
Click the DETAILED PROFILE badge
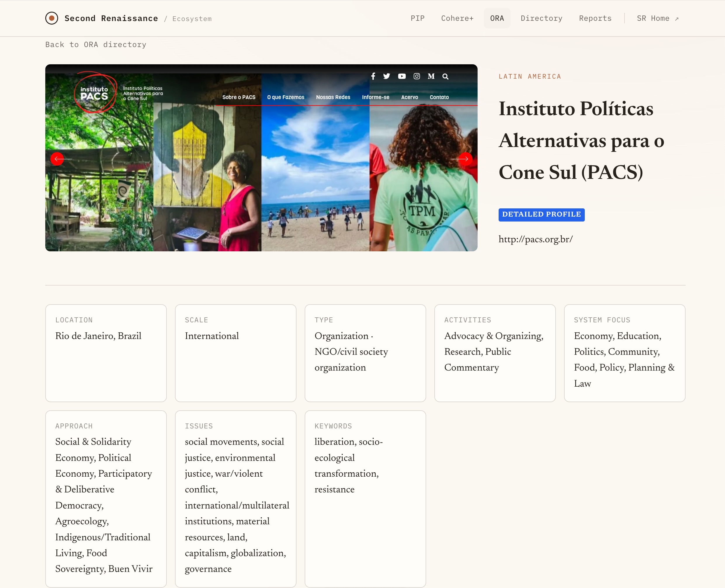[542, 215]
